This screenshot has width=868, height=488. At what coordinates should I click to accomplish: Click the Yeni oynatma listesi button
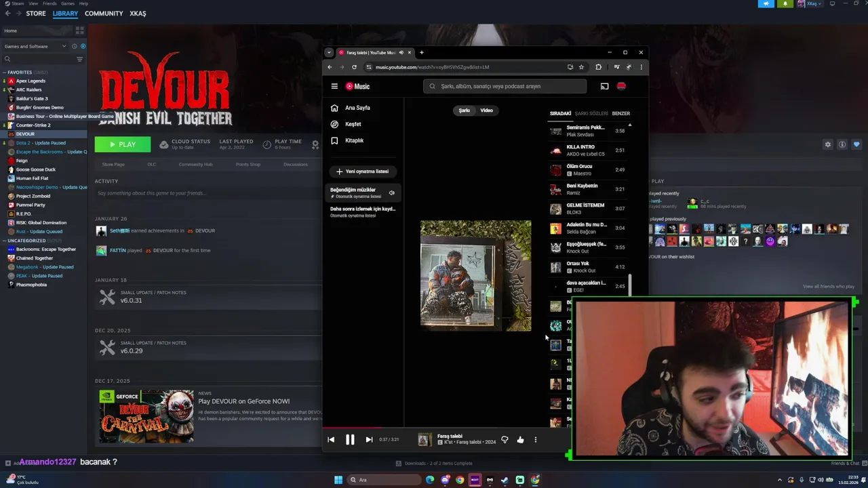tap(363, 171)
